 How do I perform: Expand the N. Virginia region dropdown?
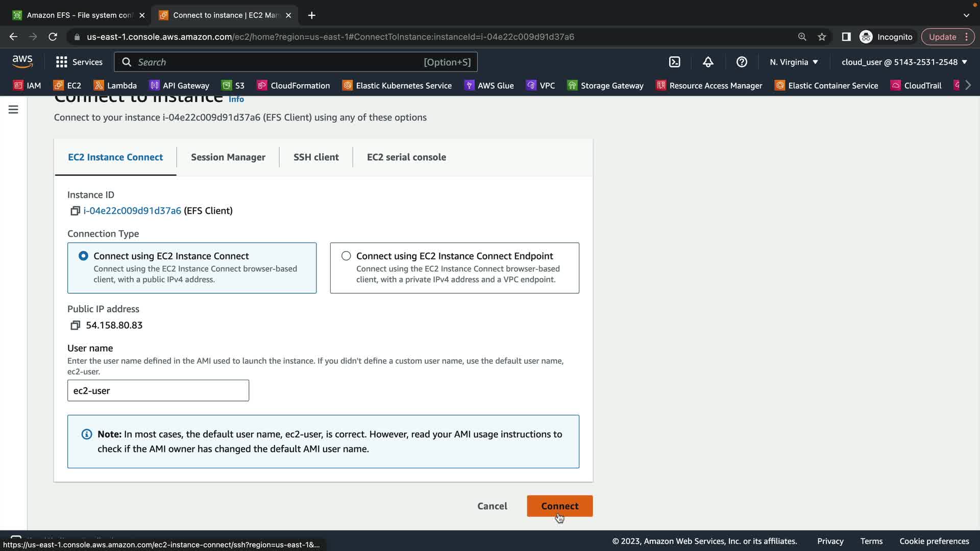pos(794,62)
